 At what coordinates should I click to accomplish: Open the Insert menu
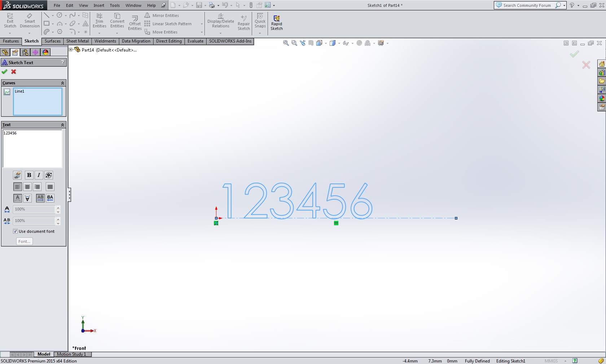click(99, 5)
